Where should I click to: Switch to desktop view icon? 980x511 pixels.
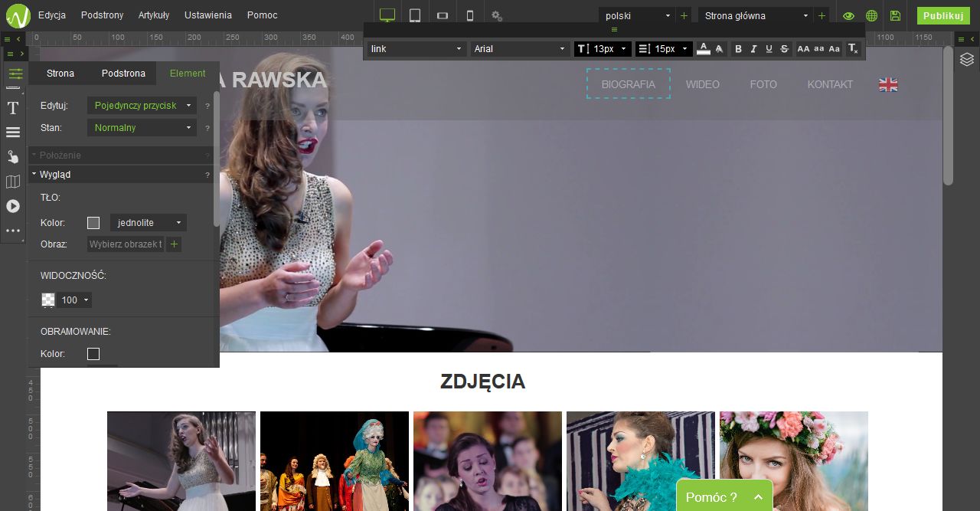[387, 15]
